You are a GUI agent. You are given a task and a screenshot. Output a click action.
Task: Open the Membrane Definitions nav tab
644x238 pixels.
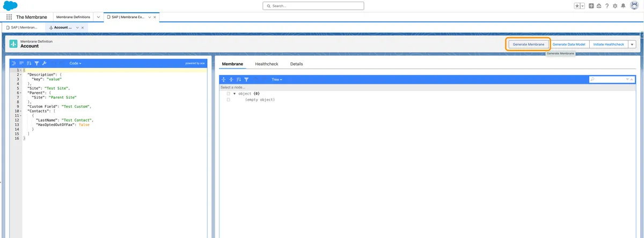click(x=73, y=17)
